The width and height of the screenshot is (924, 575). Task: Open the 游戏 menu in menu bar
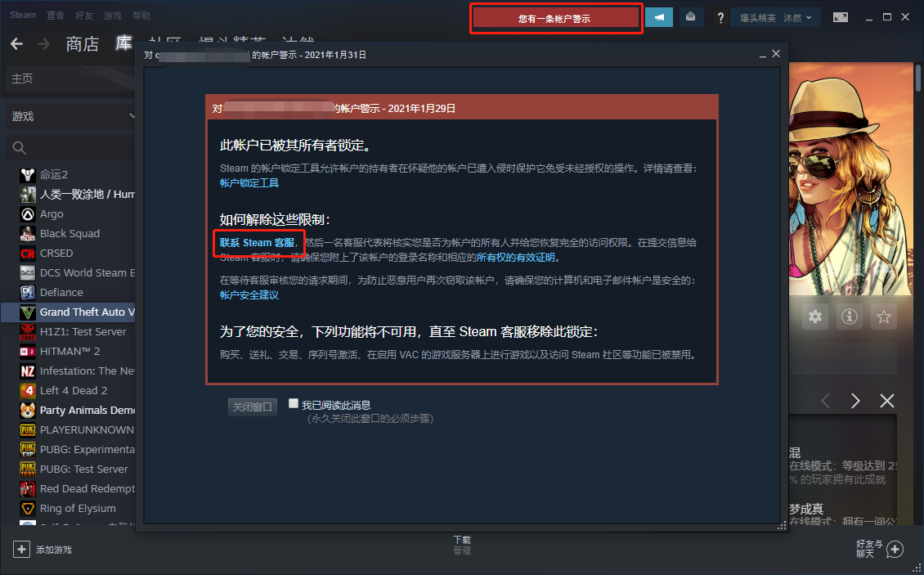113,16
